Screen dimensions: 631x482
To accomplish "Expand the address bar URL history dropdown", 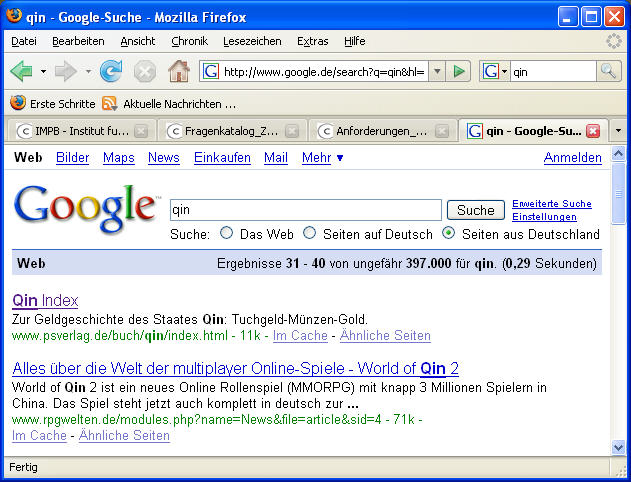I will [437, 72].
